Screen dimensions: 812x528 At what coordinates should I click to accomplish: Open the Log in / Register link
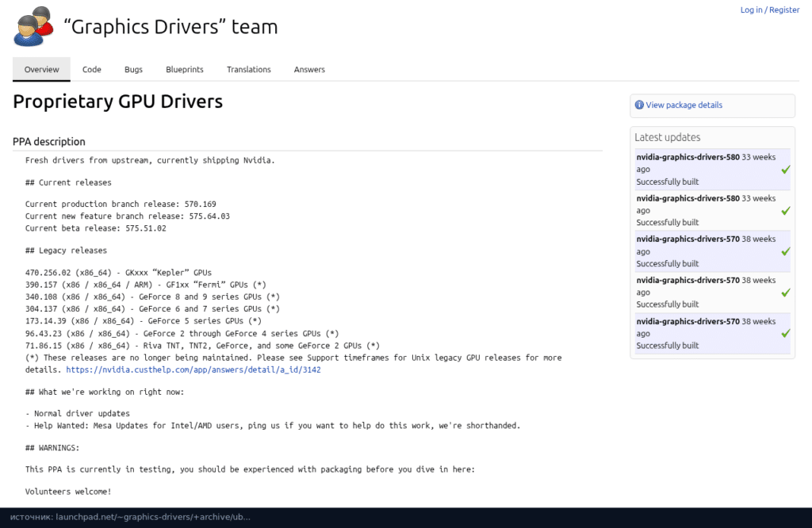point(769,10)
